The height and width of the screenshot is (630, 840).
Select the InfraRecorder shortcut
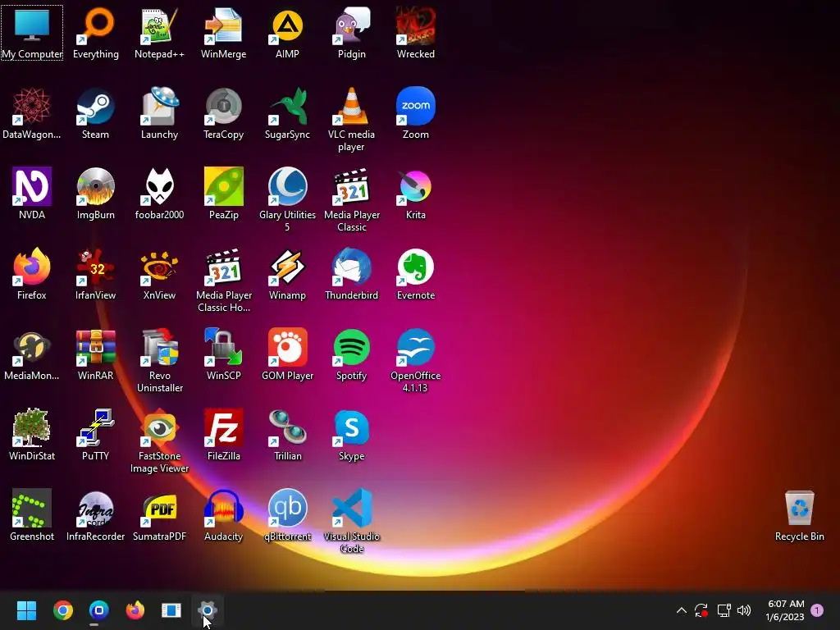point(96,508)
